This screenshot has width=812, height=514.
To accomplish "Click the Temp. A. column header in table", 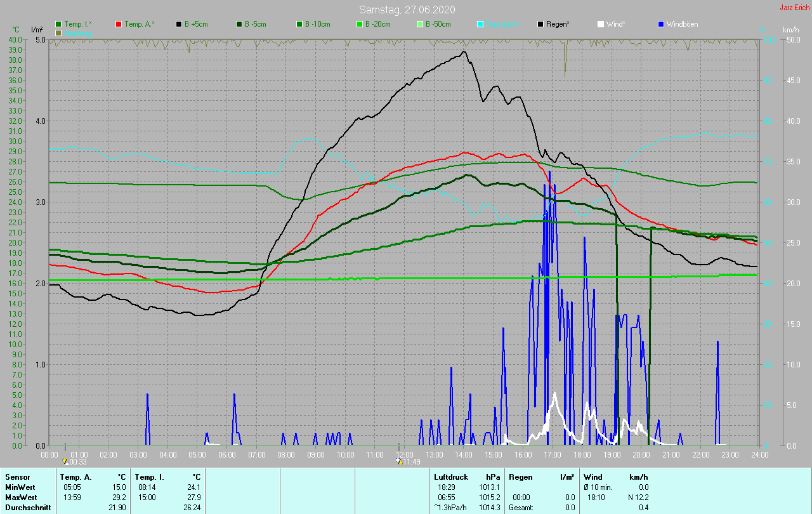I will point(75,477).
